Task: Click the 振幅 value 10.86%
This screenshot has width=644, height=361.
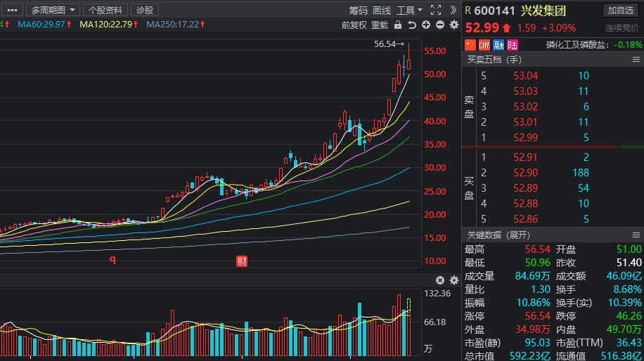Action: pos(533,303)
